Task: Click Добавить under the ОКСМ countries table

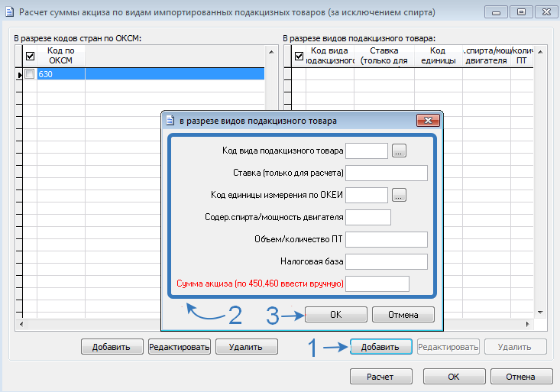Action: [112, 347]
